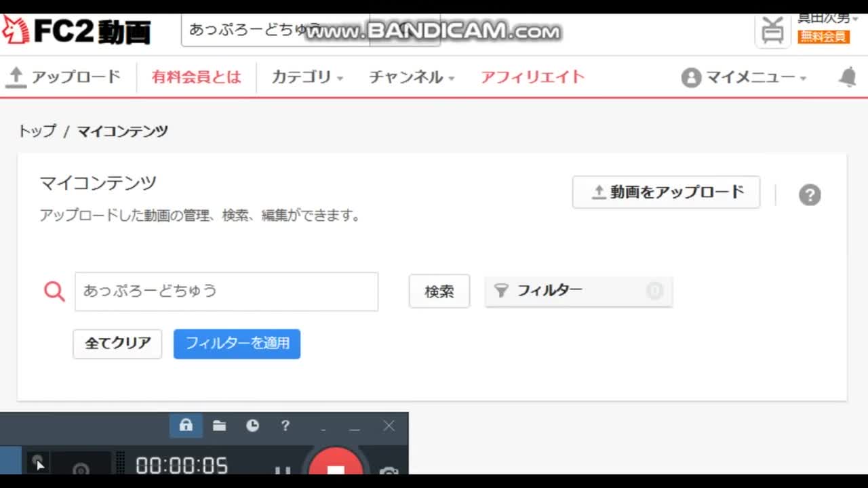Image resolution: width=868 pixels, height=488 pixels.
Task: Open the 有料会員とは page
Action: [x=196, y=77]
